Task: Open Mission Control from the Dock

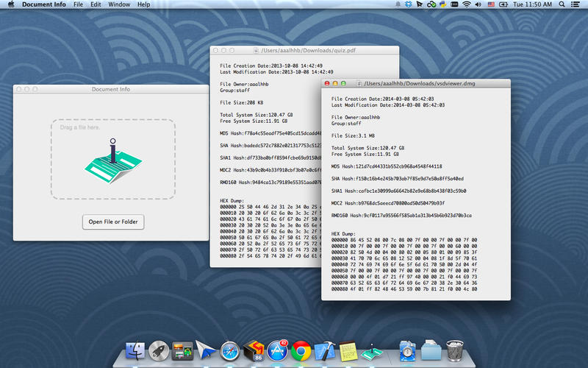Action: tap(182, 351)
